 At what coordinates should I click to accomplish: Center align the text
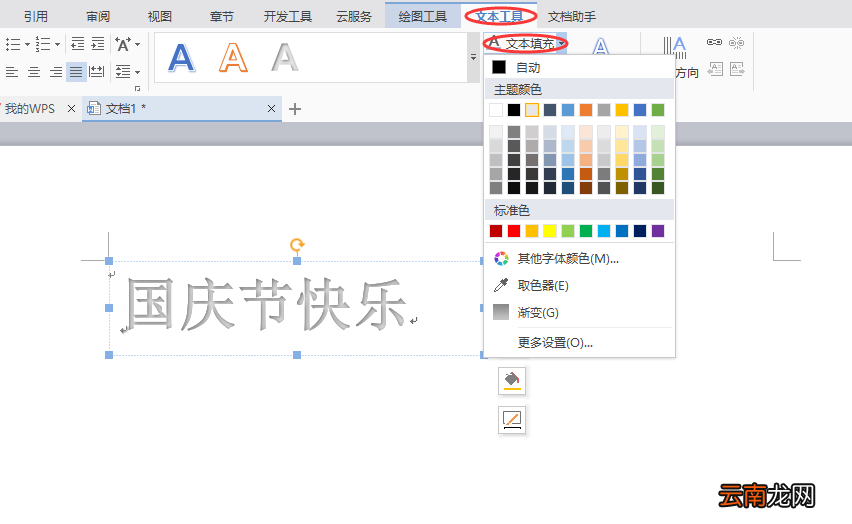[34, 72]
